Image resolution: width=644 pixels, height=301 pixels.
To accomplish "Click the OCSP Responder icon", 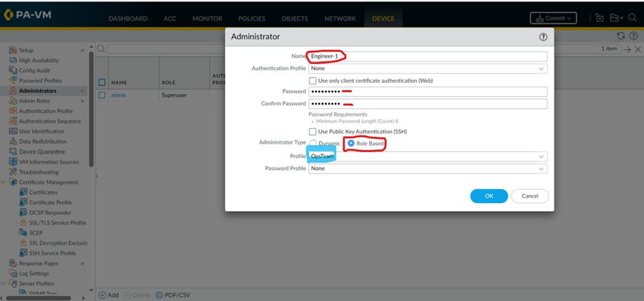I will point(23,212).
